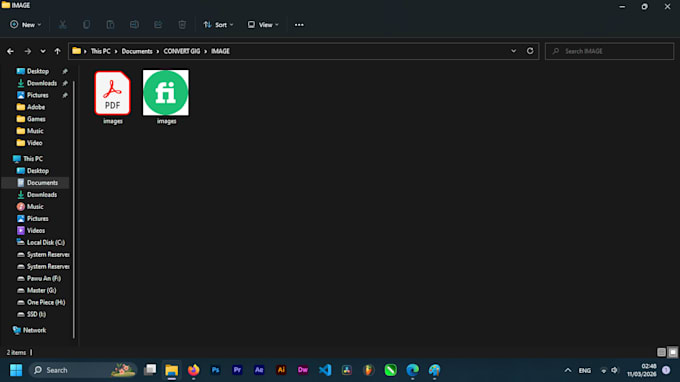680x382 pixels.
Task: Open Videos under This PC
Action: [36, 231]
